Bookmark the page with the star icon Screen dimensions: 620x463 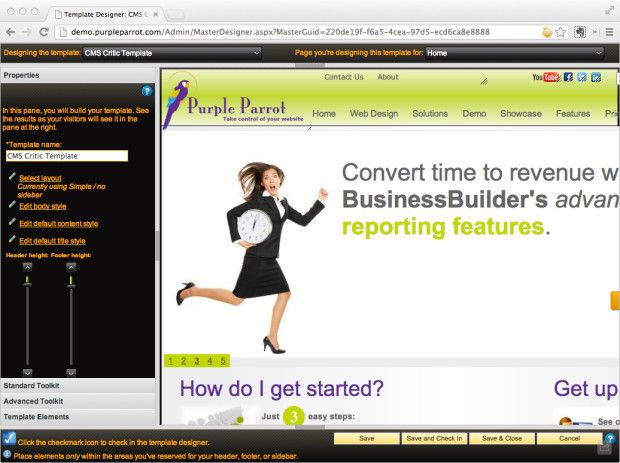(560, 32)
